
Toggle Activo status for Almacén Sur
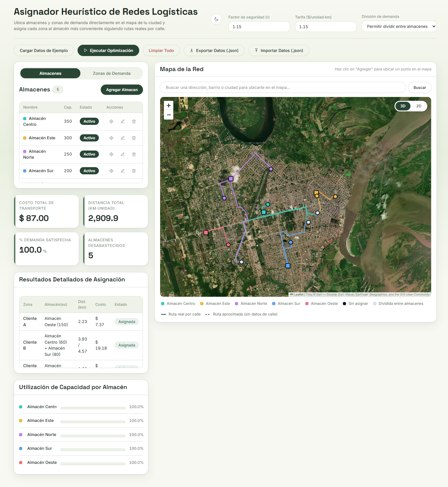[89, 171]
